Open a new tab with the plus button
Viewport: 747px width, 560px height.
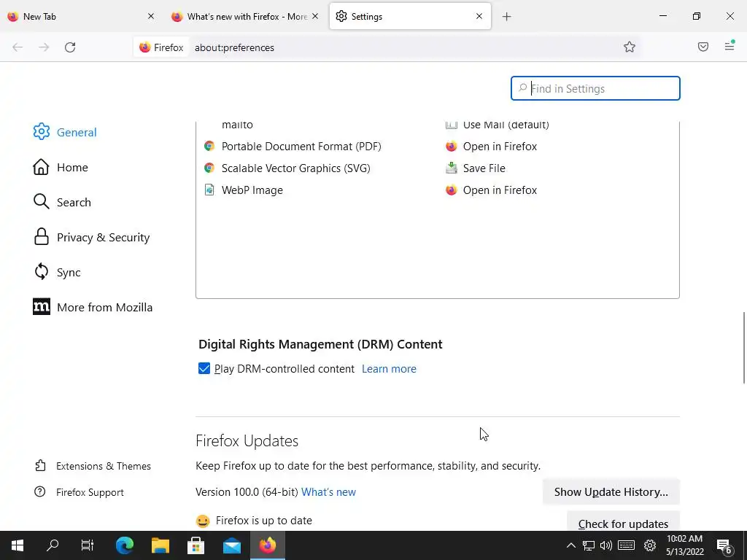[x=506, y=17]
